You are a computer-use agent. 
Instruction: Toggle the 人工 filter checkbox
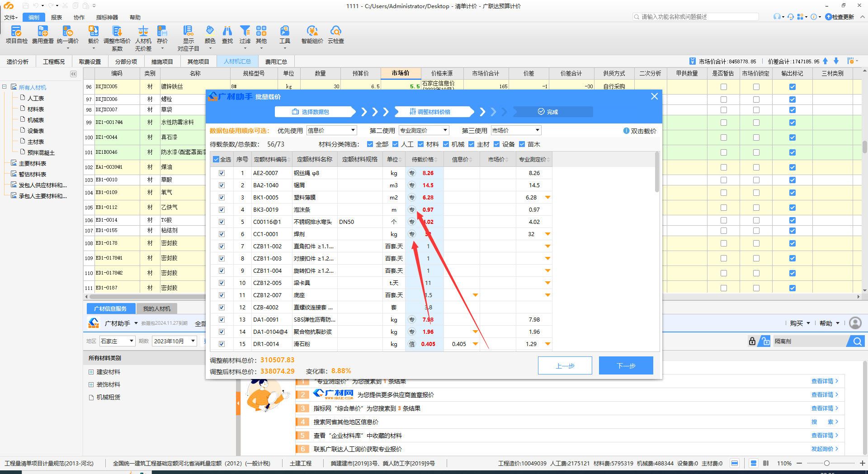pos(396,144)
